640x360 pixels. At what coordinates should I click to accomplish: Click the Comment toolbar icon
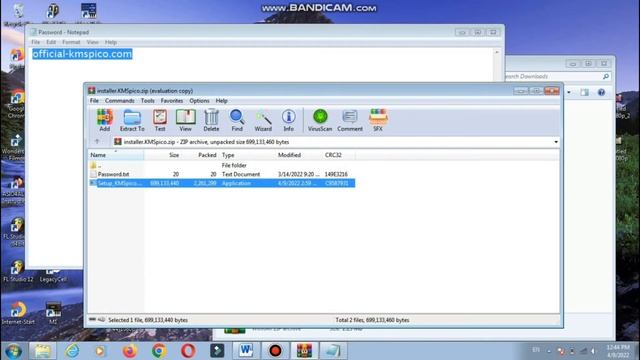[350, 120]
